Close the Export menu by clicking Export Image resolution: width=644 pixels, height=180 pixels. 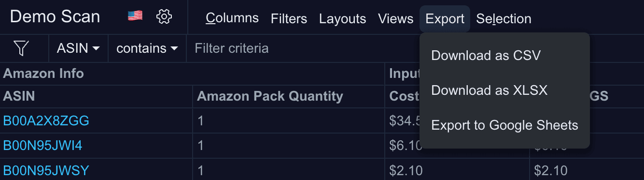tap(445, 18)
